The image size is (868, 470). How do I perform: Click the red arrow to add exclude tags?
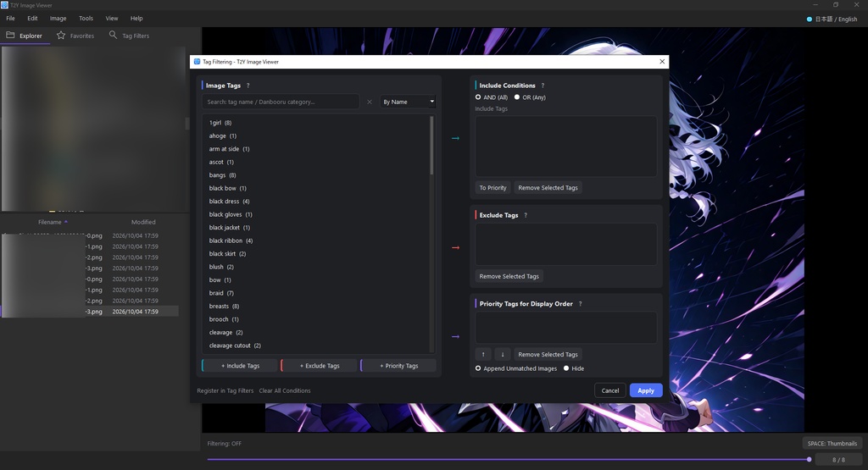point(455,248)
